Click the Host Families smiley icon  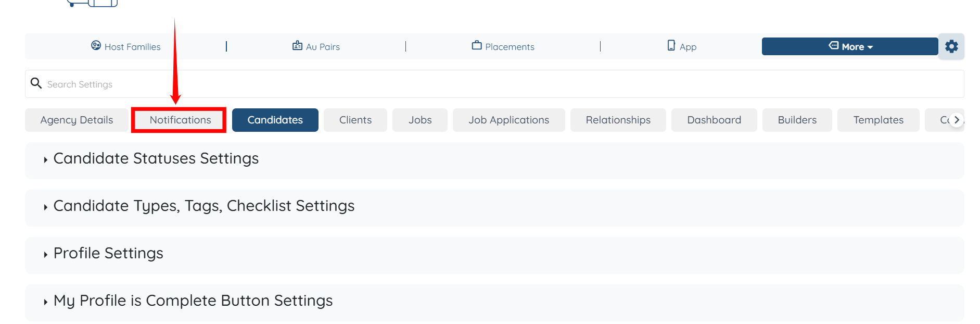pyautogui.click(x=96, y=46)
